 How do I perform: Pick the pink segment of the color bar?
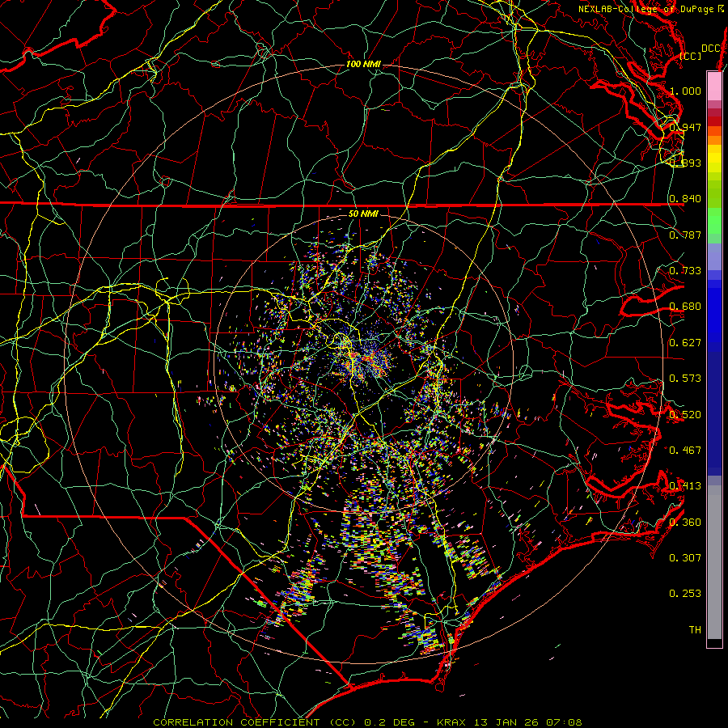point(714,87)
